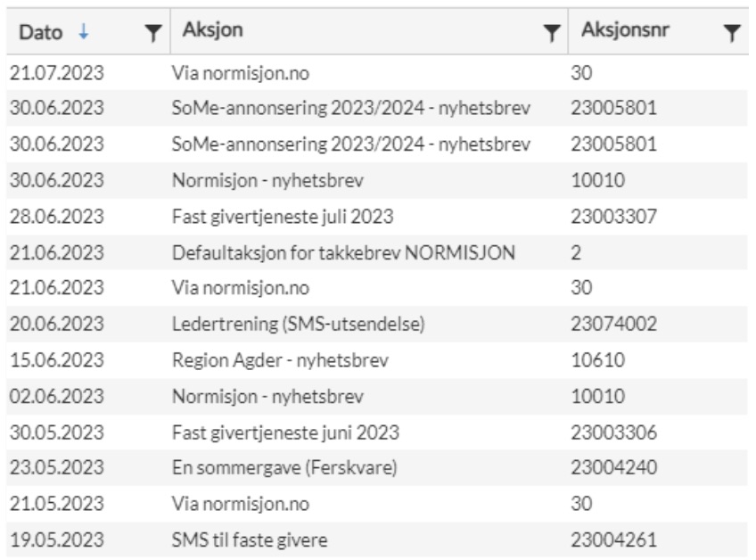
Task: Select the 21.05.2023 Via normisjon.no row
Action: click(377, 504)
